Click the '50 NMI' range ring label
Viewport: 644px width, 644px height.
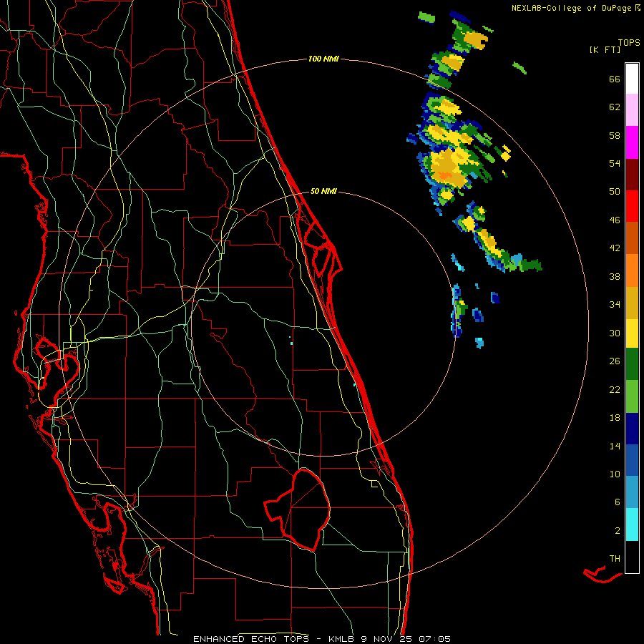tap(323, 191)
